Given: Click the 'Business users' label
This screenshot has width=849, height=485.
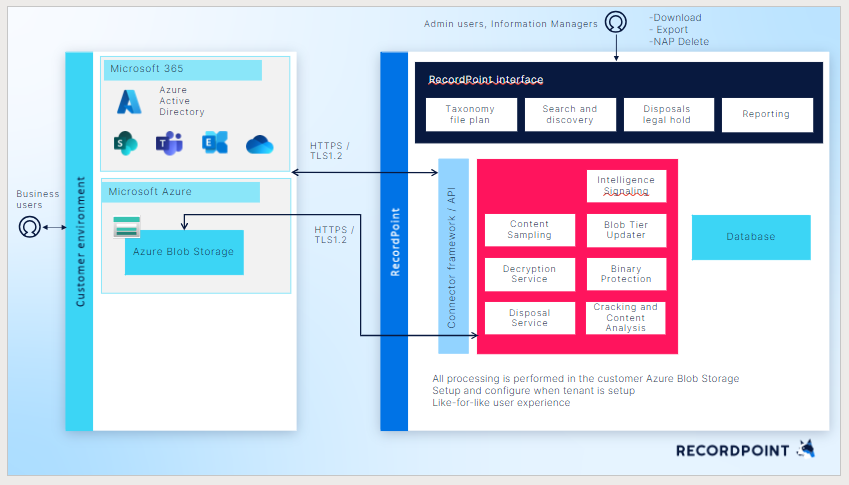Looking at the screenshot, I should [x=37, y=199].
